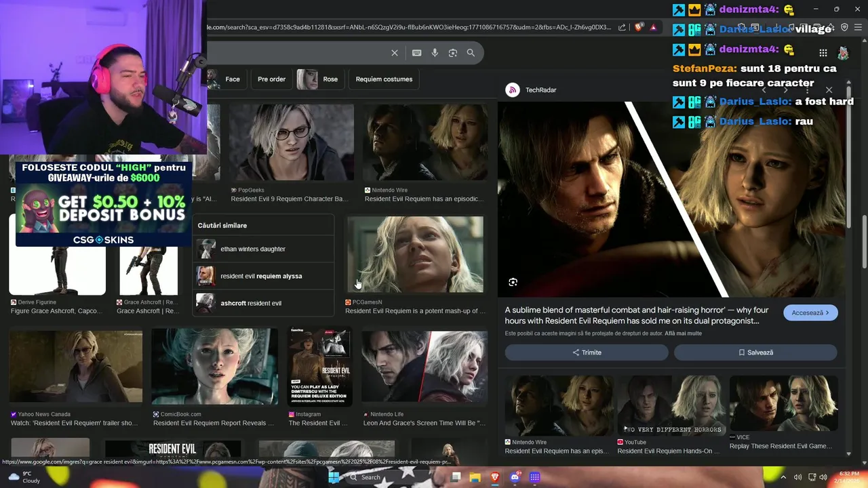868x488 pixels.
Task: Open the Instagram Resident Evil poster thumbnail
Action: 320,367
